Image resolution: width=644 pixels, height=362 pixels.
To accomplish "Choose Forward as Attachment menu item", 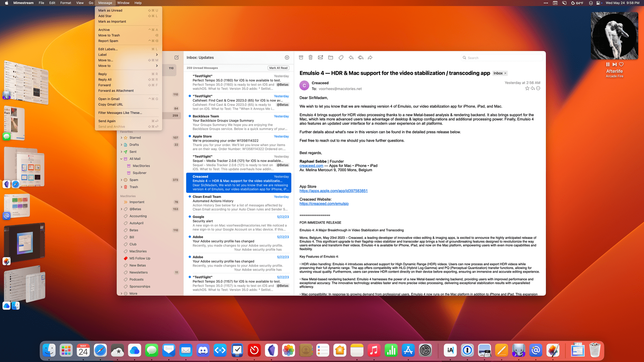I will click(x=128, y=91).
